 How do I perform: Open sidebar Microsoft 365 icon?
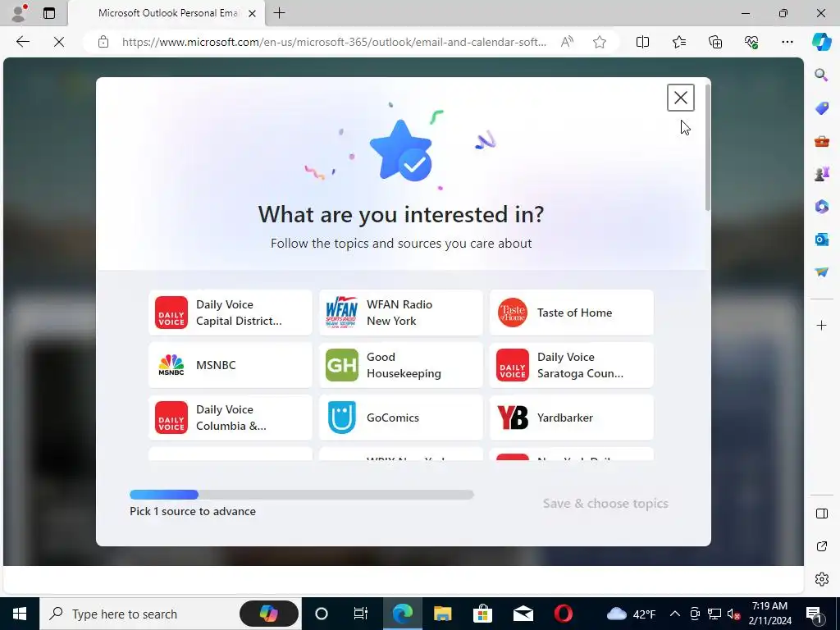821,207
